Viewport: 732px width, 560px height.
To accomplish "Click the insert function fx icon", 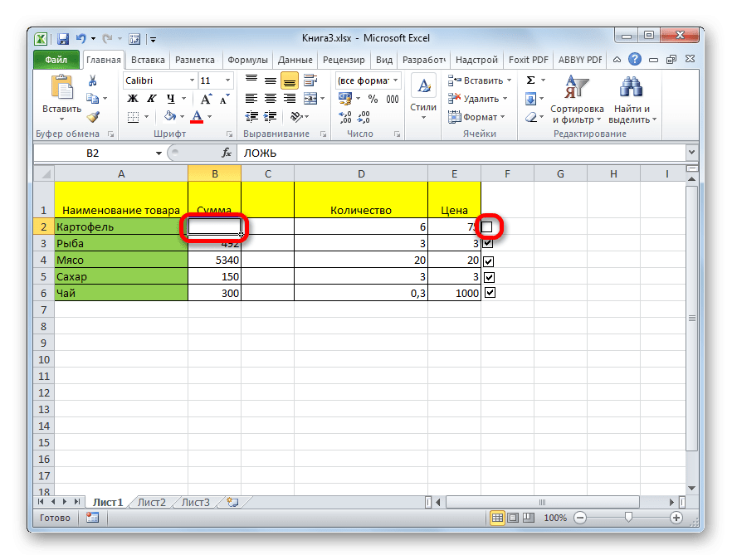I will tap(227, 153).
